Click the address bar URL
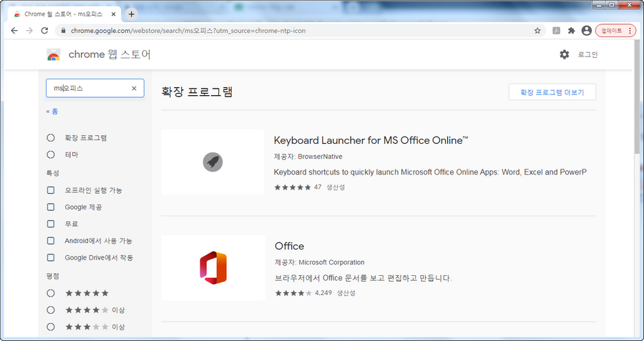The height and width of the screenshot is (341, 644). pos(188,31)
